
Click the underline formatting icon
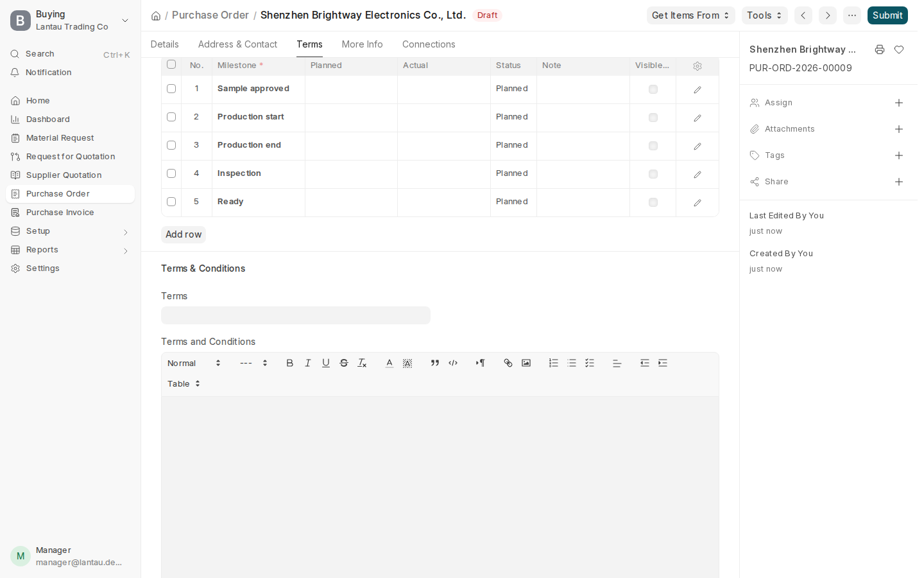[x=326, y=363]
